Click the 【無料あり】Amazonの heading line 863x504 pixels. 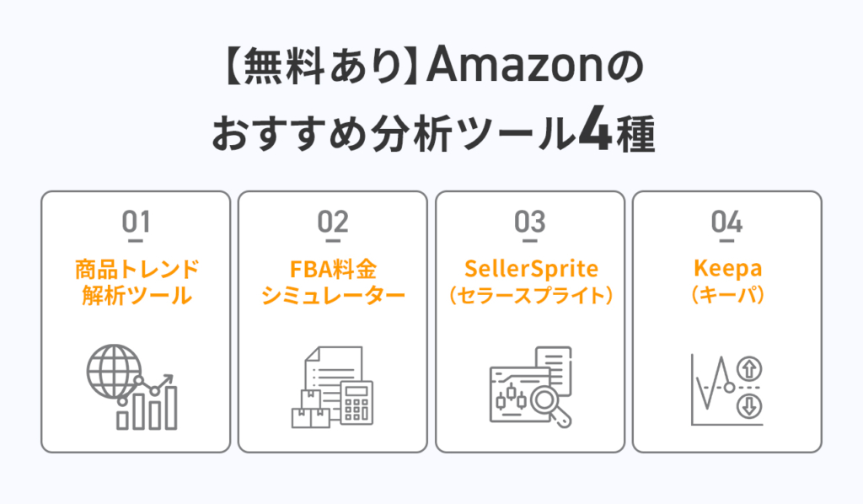[434, 66]
